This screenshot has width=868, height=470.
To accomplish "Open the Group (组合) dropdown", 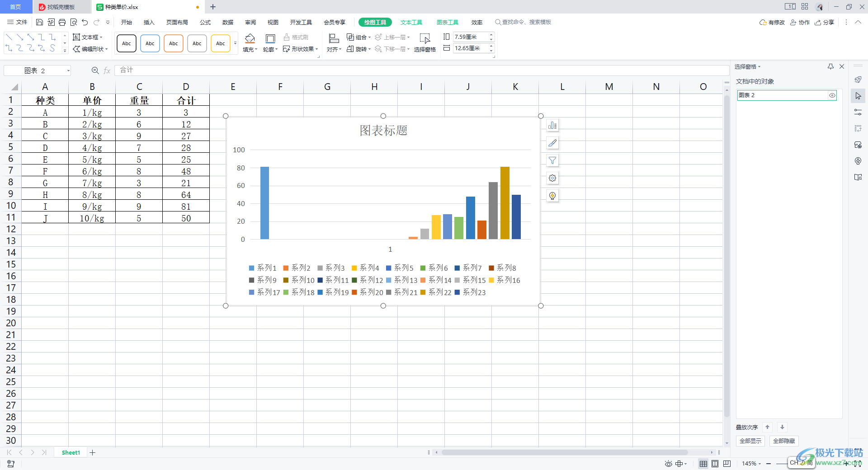I will pyautogui.click(x=359, y=37).
